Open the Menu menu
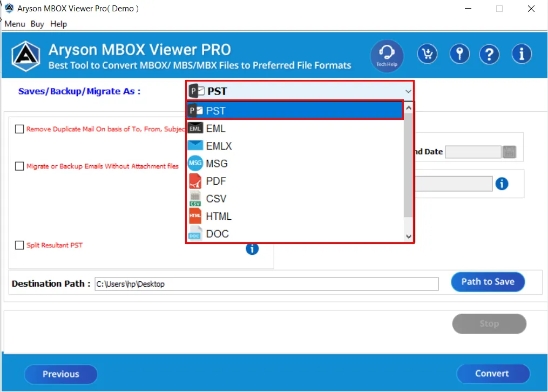The width and height of the screenshot is (548, 392). 15,24
